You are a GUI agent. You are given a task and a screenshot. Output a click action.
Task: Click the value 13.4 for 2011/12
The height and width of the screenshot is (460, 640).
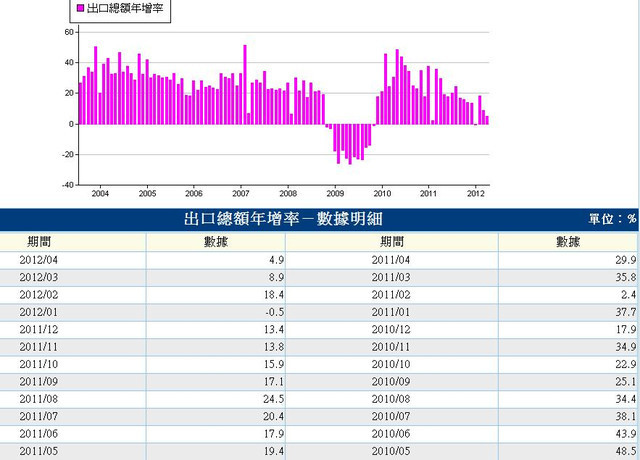[x=274, y=329]
